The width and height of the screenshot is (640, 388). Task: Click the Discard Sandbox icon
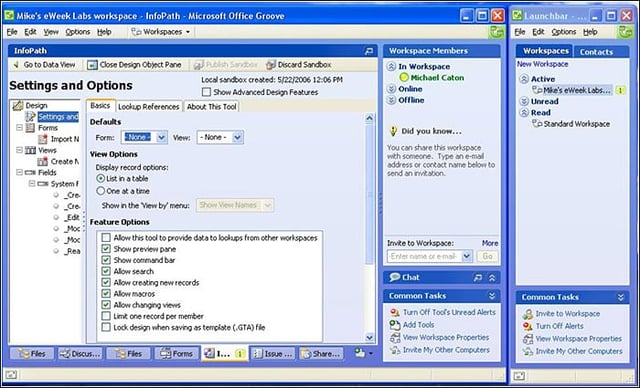pos(271,64)
